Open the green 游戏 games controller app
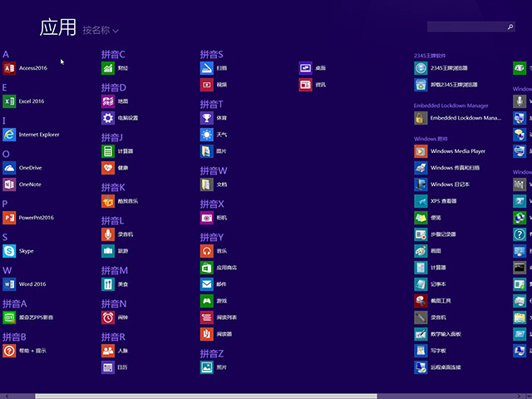 click(x=214, y=301)
